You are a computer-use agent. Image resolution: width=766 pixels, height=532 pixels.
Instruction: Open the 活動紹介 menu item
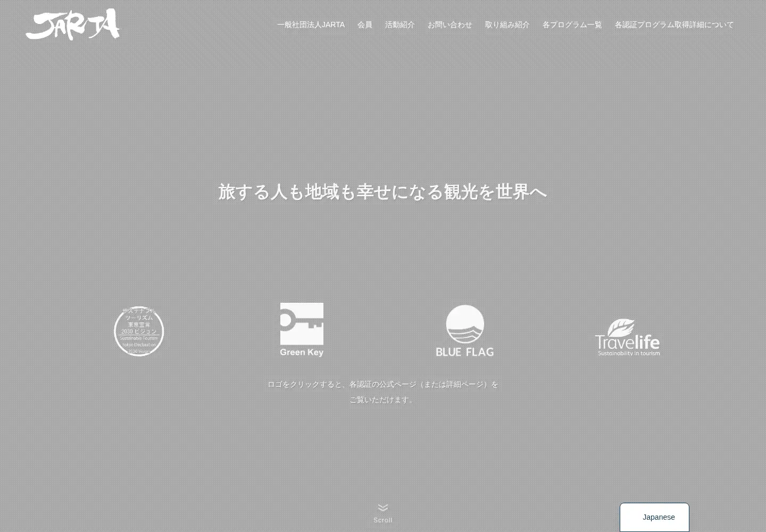pyautogui.click(x=400, y=24)
